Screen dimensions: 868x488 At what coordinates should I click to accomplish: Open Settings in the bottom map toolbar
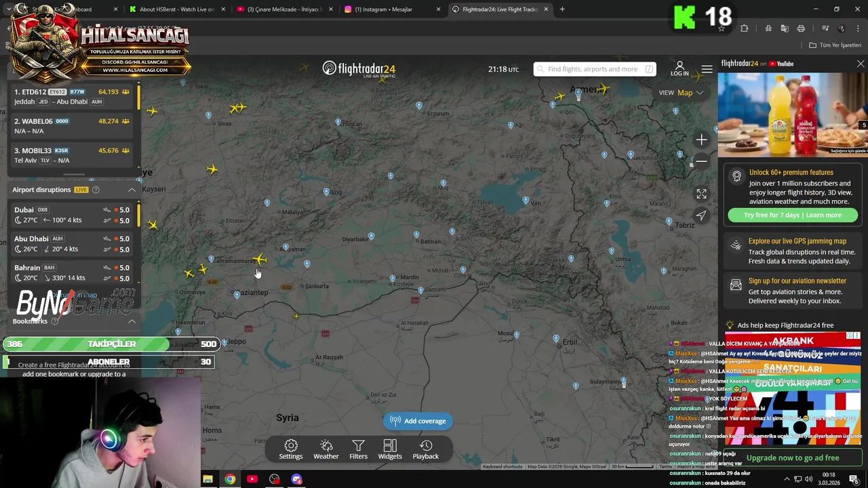coord(291,449)
